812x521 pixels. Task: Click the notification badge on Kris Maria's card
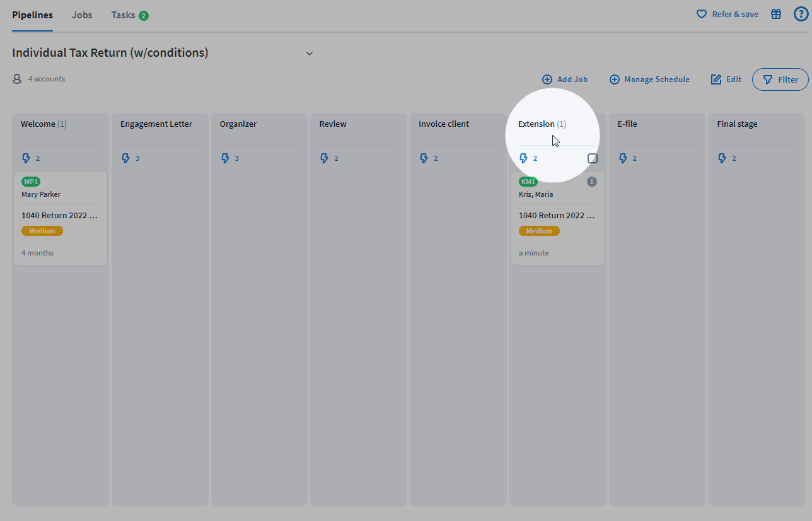point(591,181)
